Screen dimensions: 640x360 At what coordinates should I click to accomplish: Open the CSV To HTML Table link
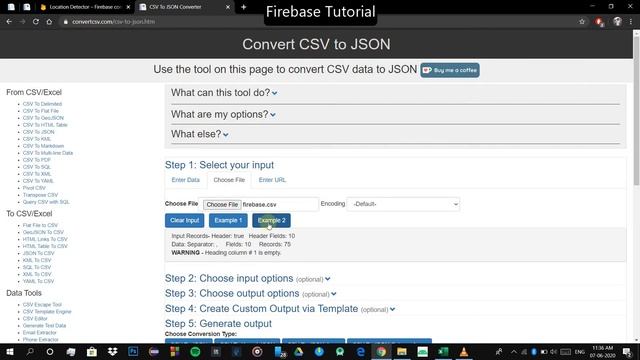pyautogui.click(x=45, y=124)
